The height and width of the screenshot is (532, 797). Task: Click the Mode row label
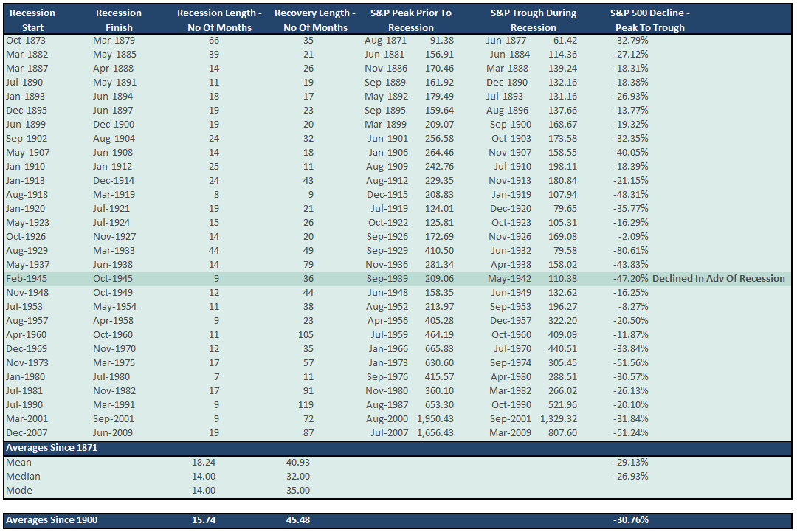(x=19, y=491)
